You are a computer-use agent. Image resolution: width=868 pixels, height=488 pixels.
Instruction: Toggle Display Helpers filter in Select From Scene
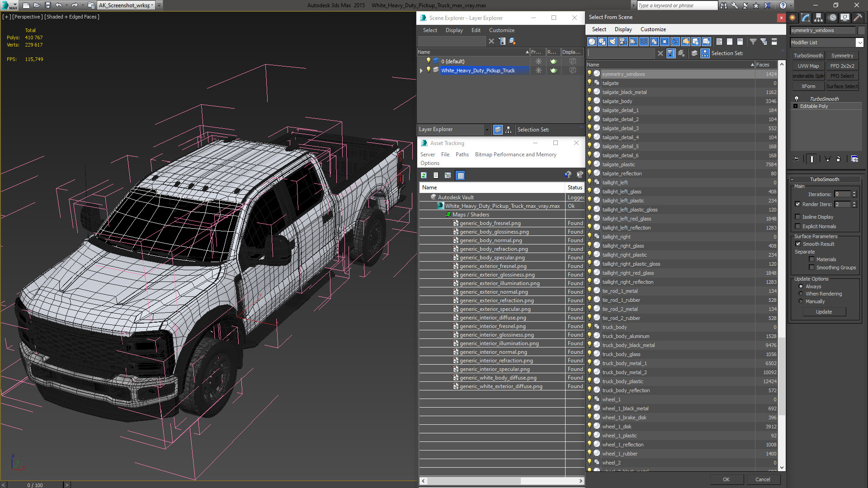pyautogui.click(x=633, y=42)
